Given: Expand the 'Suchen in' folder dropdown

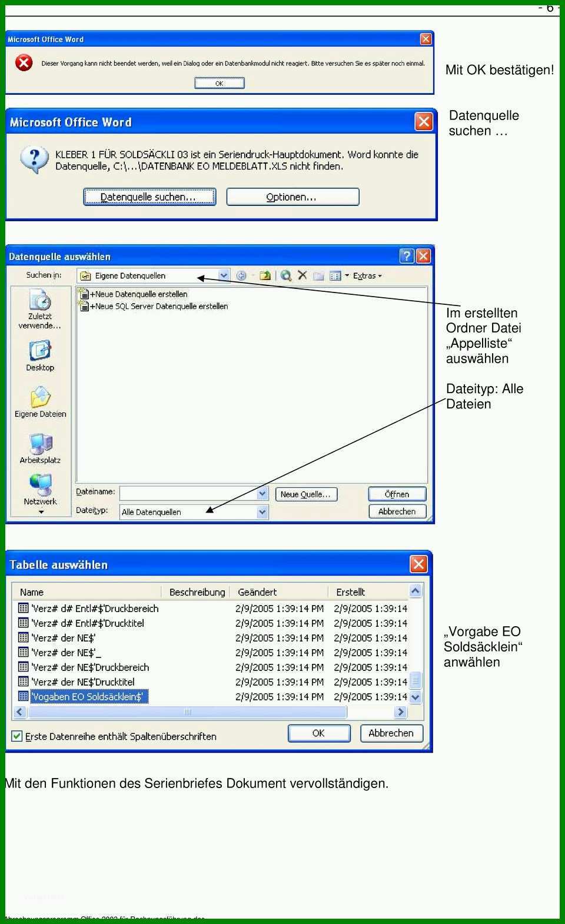Looking at the screenshot, I should tap(224, 275).
